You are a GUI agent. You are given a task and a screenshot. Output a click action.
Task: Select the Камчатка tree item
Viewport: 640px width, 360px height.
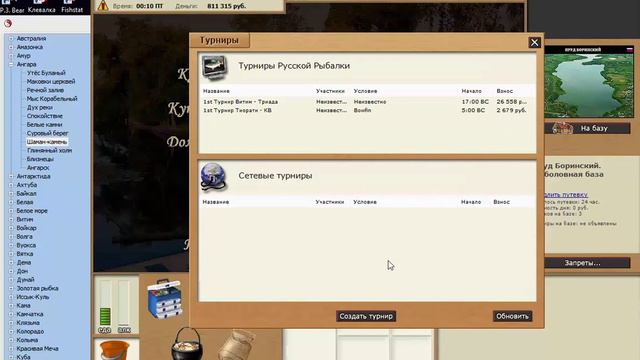tap(29, 314)
